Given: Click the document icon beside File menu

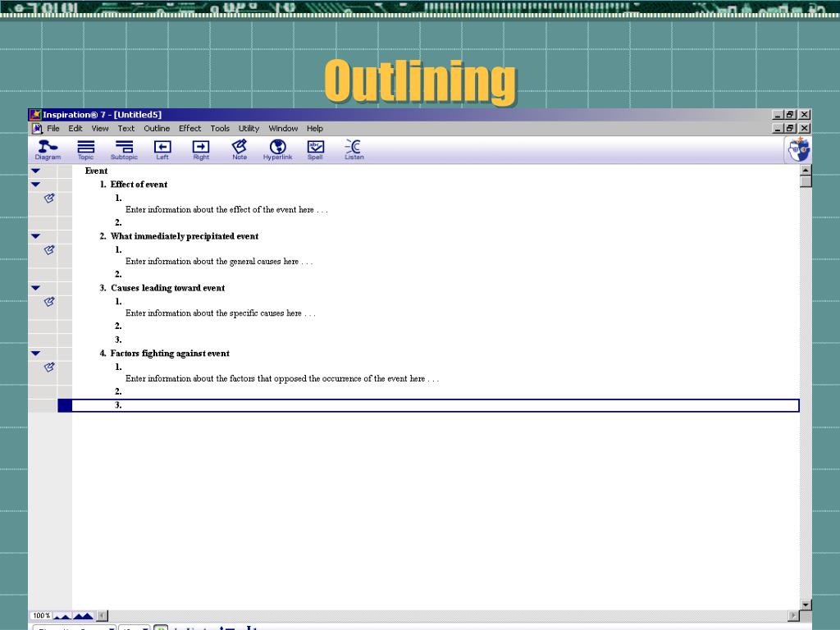Looking at the screenshot, I should coord(37,129).
